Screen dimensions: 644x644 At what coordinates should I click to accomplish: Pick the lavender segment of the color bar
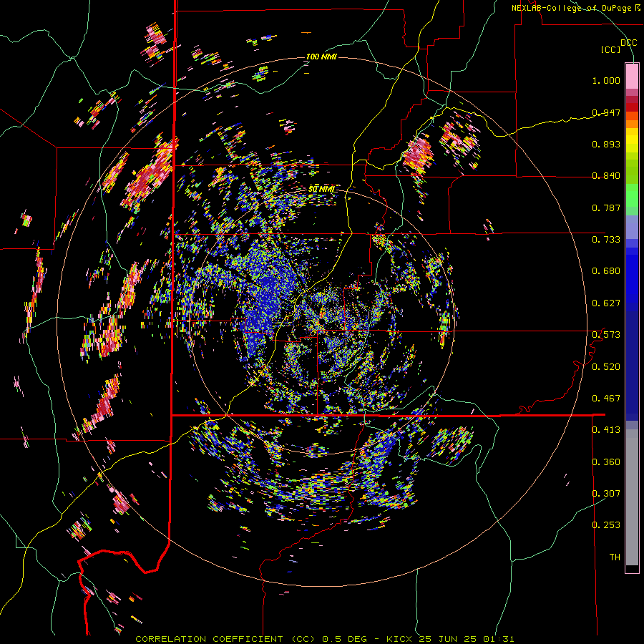point(632,227)
